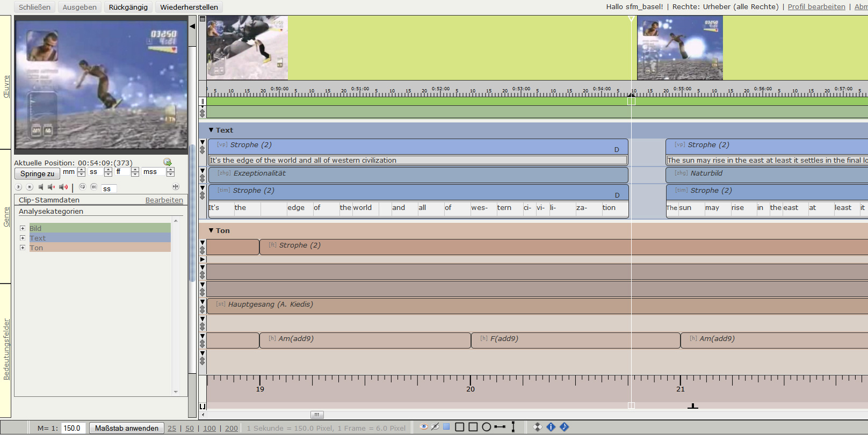Expand the Text category tree node
This screenshot has width=868, height=435.
23,238
